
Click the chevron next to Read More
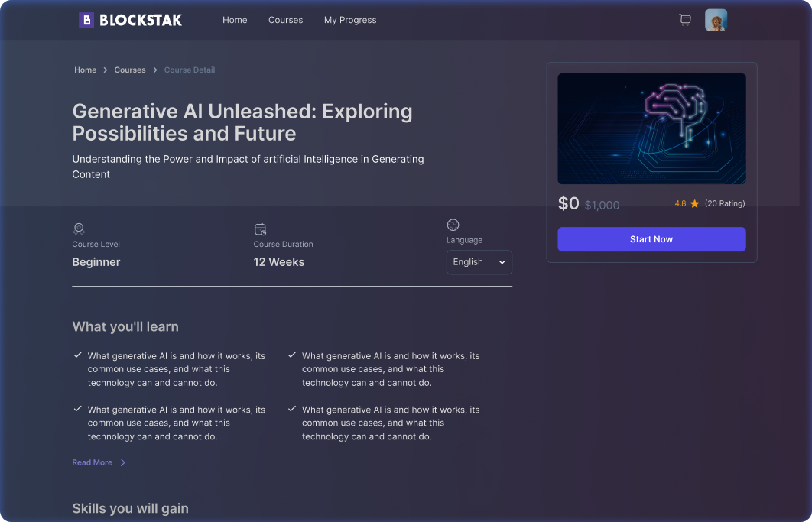click(x=123, y=462)
